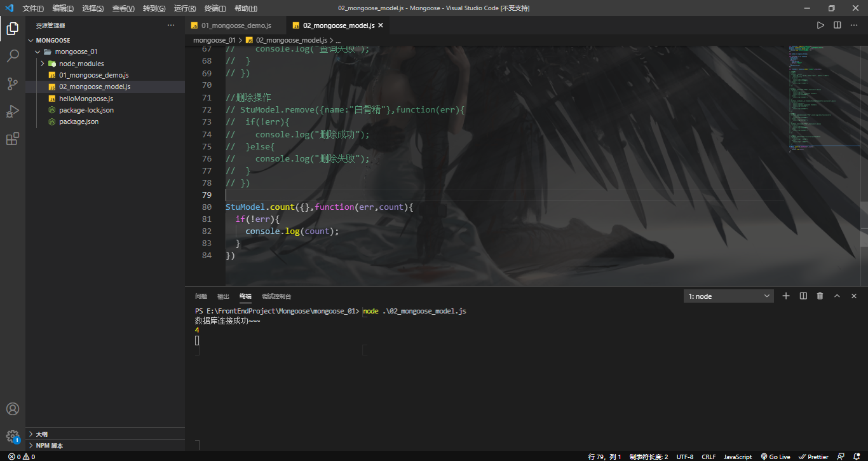Change the UTF-8 encoding selector

[685, 457]
